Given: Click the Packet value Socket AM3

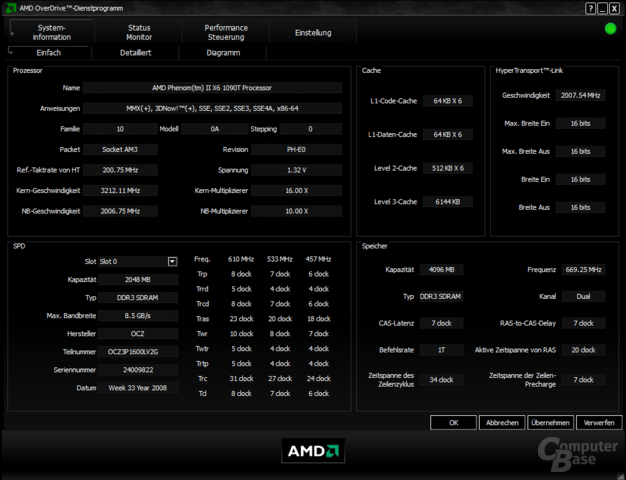Looking at the screenshot, I should click(x=120, y=149).
